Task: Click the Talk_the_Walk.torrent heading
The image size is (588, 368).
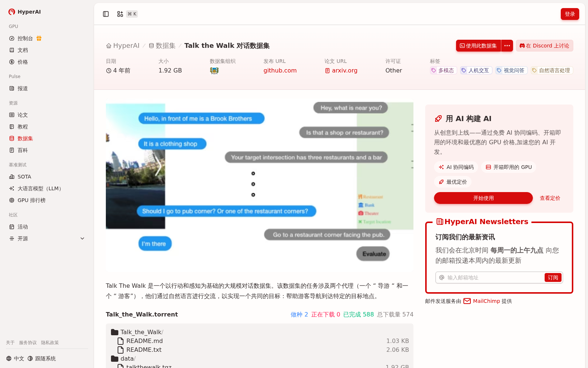Action: (x=142, y=314)
